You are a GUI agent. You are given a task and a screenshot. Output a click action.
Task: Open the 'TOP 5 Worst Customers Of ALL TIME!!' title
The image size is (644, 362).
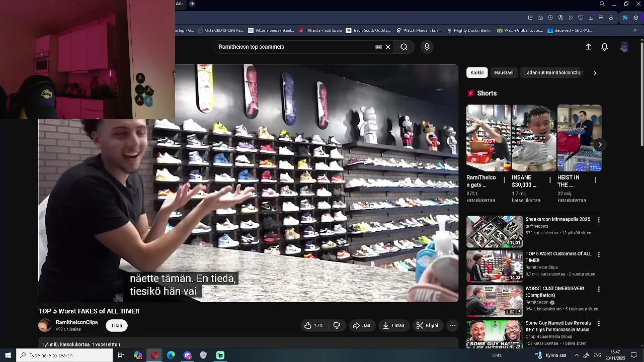coord(558,257)
